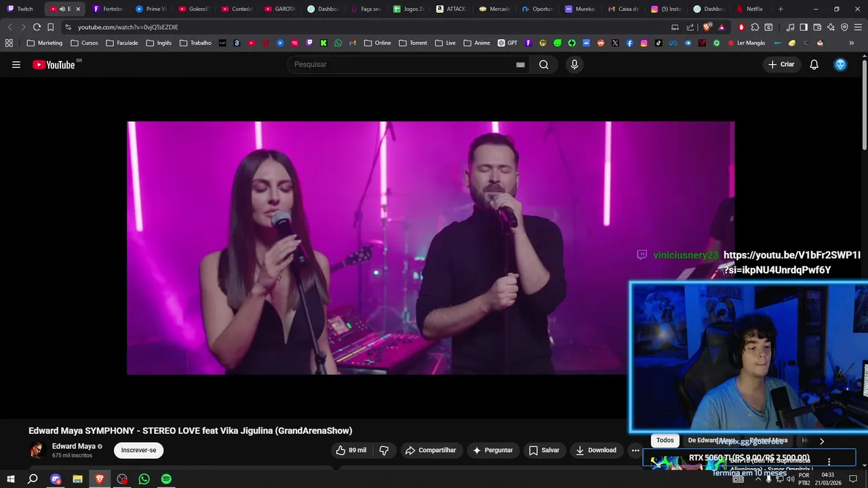This screenshot has height=488, width=868.
Task: Click the YouTube search magnifier button
Action: [x=544, y=64]
